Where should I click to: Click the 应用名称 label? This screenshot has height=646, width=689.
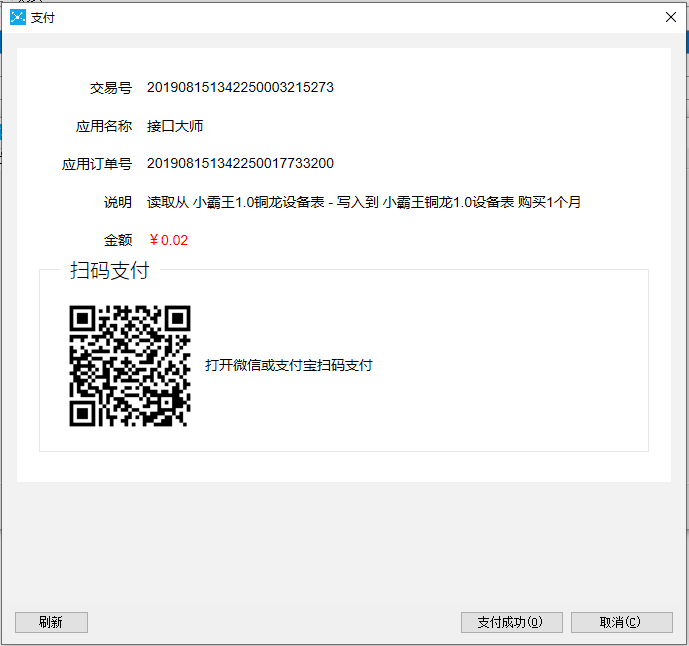coord(104,126)
